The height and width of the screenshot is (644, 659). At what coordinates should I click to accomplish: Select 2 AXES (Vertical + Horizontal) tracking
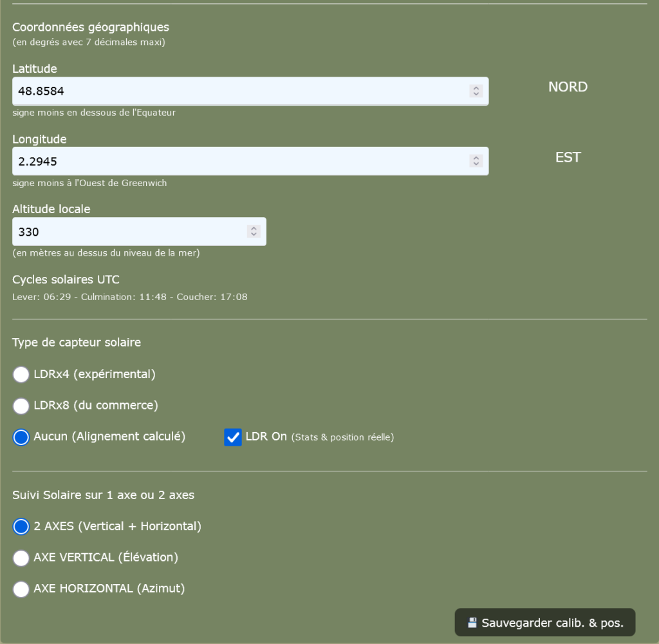click(x=21, y=527)
